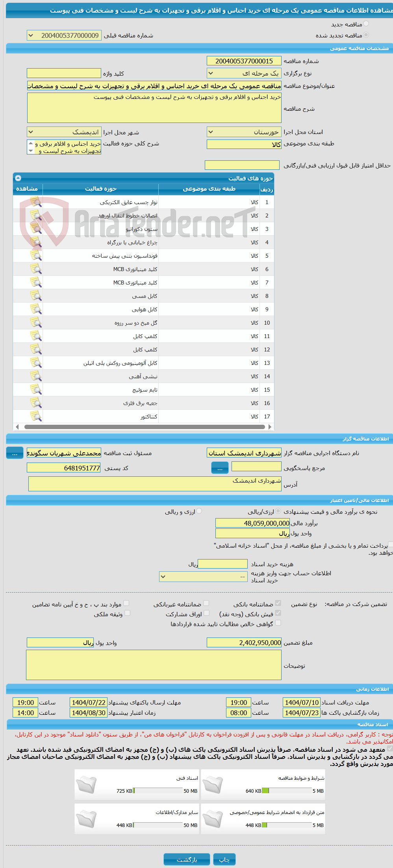393x868 pixels.
Task: Focus the کلید واژه input field
Action: coord(64,73)
